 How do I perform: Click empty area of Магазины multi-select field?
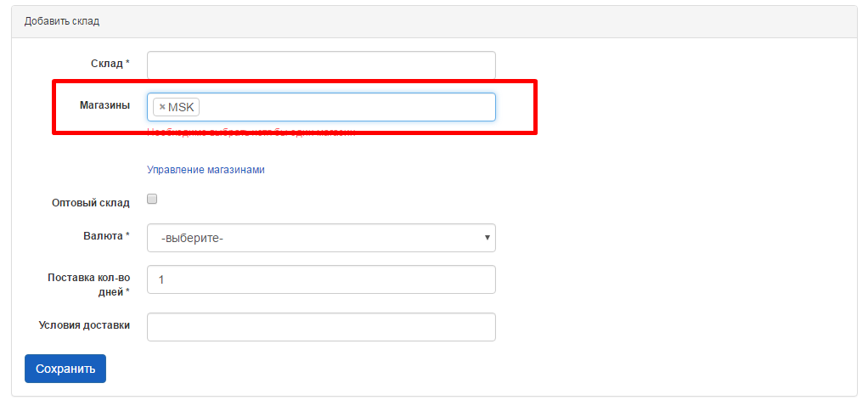348,107
